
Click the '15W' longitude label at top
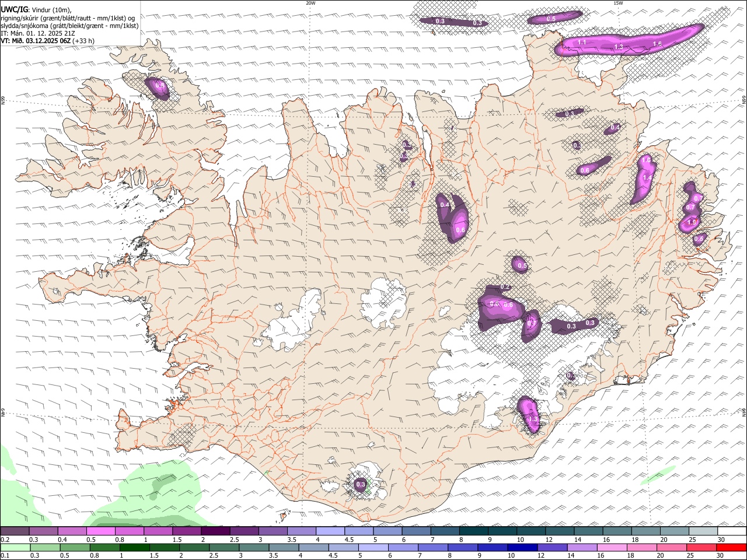617,3
